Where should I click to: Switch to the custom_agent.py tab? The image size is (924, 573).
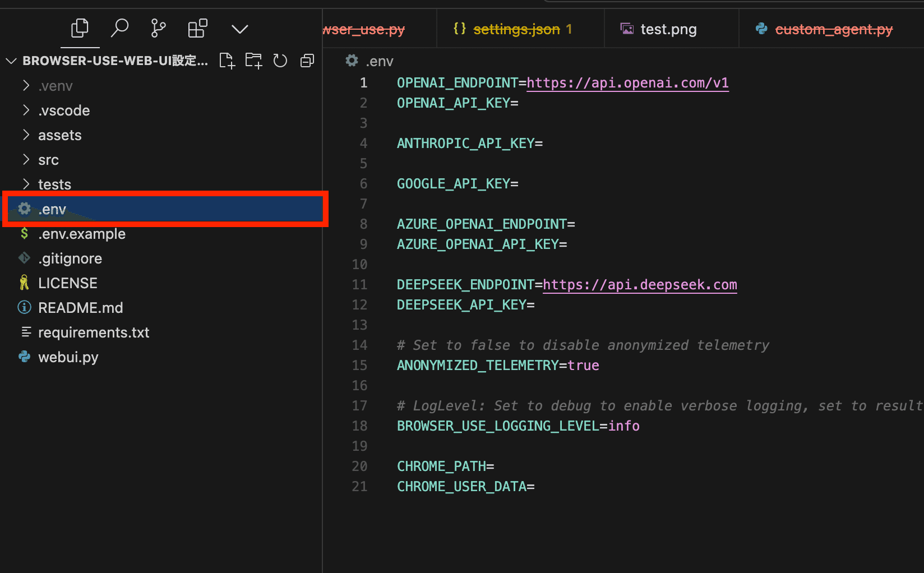(833, 29)
